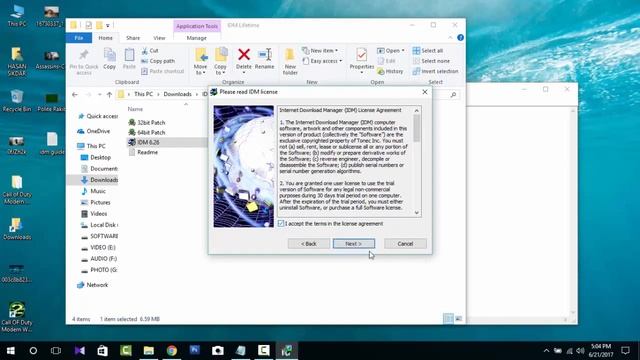Click Paste shortcut in the ribbon
Viewport: 640px width, 360px height.
point(162,71)
